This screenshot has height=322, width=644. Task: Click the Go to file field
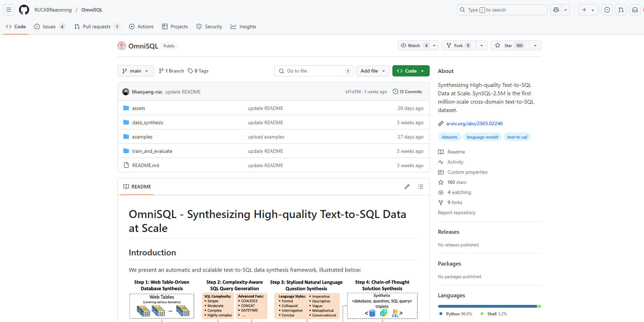tap(314, 71)
